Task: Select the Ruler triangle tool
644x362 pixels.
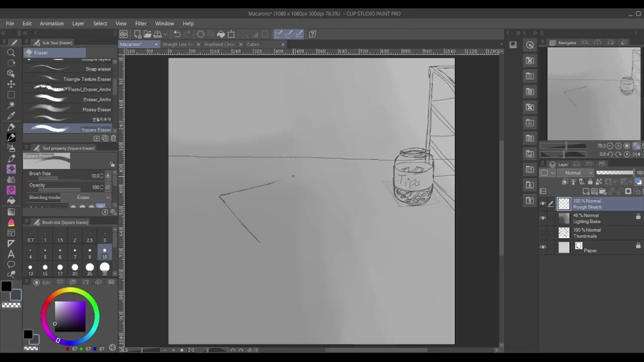Action: pyautogui.click(x=11, y=243)
